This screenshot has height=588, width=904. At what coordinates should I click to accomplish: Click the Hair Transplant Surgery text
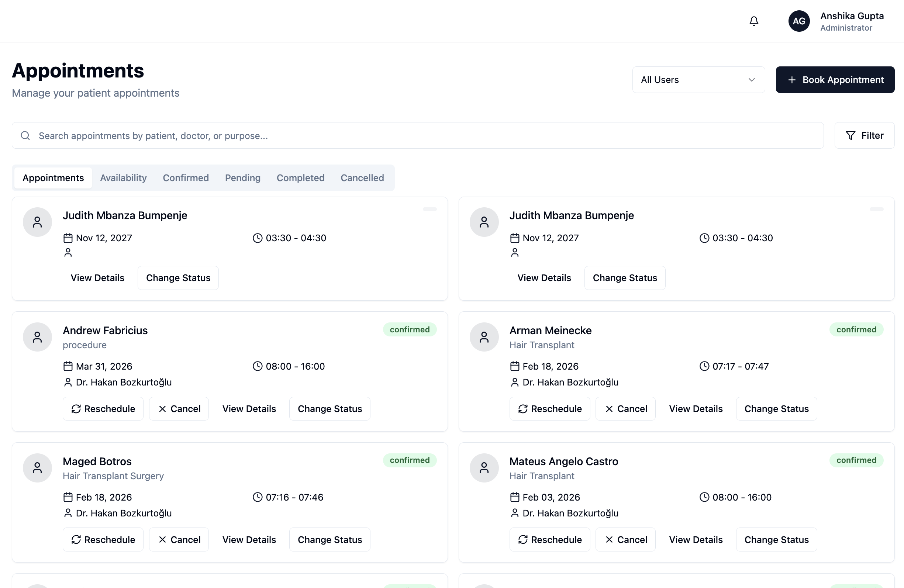[113, 476]
